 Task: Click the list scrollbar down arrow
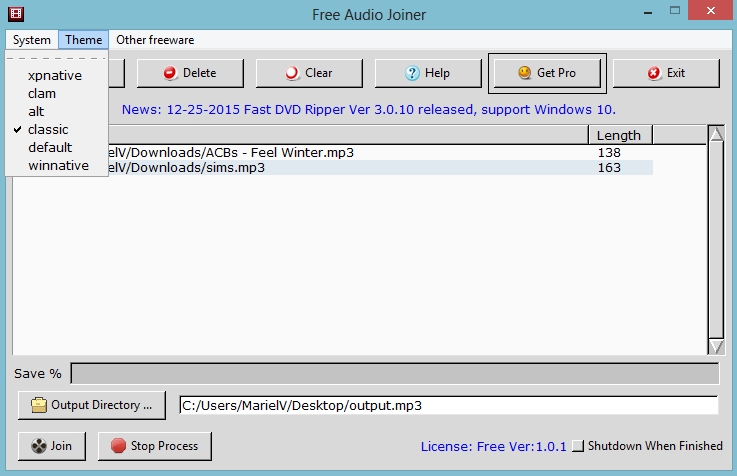pos(716,347)
